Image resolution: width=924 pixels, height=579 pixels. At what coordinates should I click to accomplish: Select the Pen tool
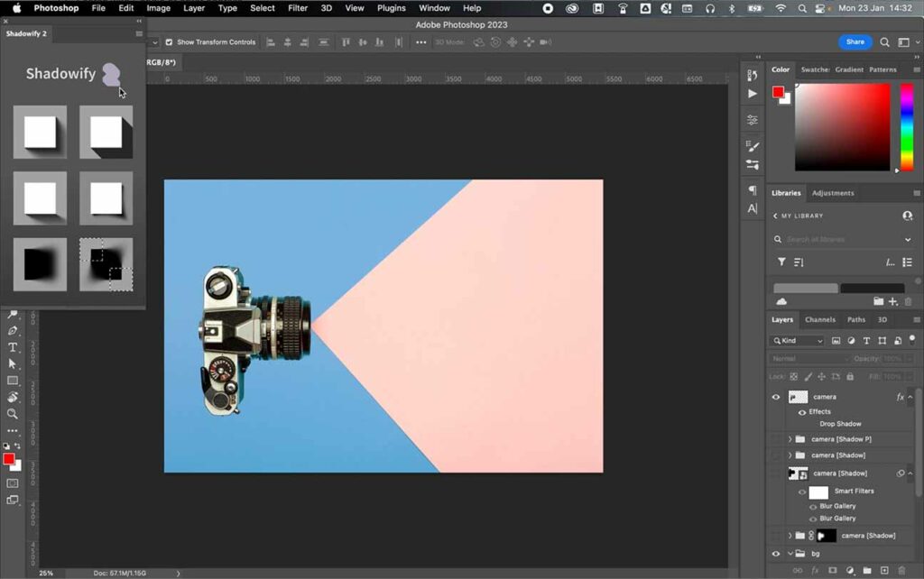pos(13,331)
